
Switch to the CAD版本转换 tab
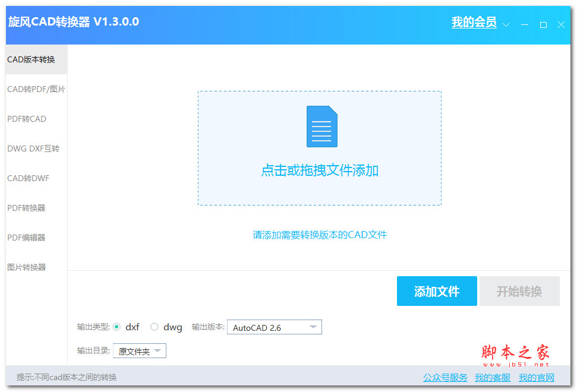click(29, 59)
